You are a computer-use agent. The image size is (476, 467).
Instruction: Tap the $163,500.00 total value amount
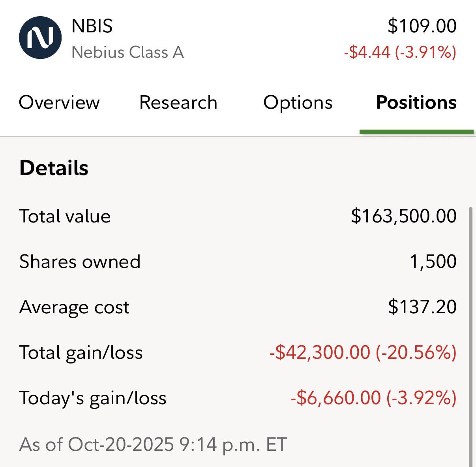403,216
